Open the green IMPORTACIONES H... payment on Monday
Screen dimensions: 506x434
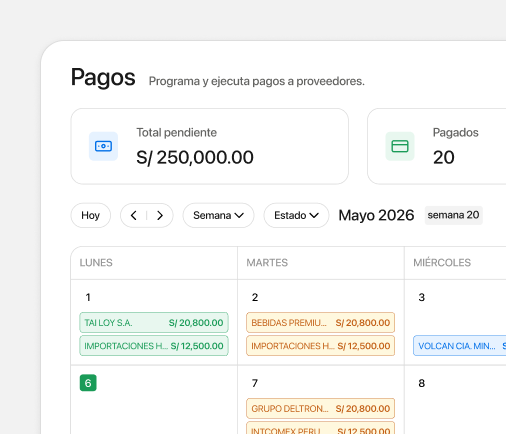pos(154,346)
